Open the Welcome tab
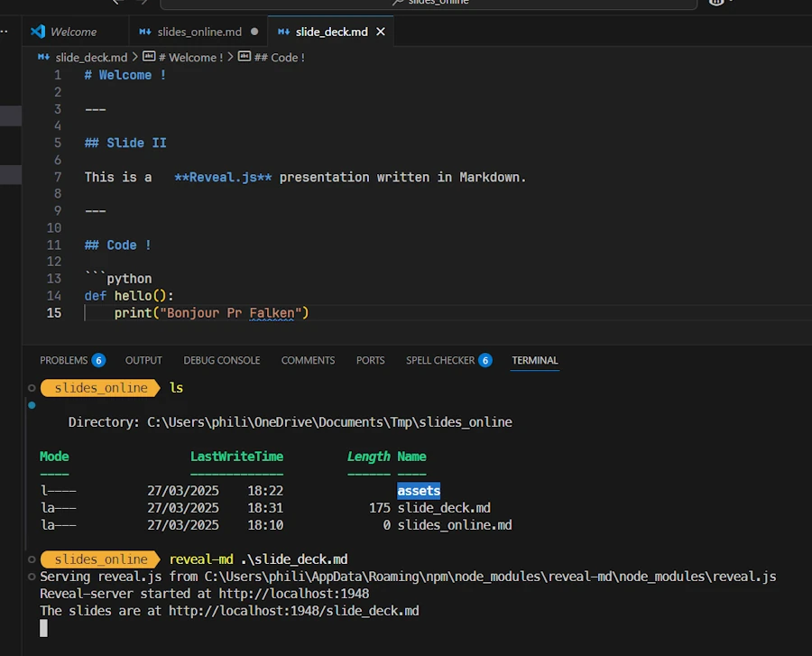The height and width of the screenshot is (656, 812). tap(73, 32)
